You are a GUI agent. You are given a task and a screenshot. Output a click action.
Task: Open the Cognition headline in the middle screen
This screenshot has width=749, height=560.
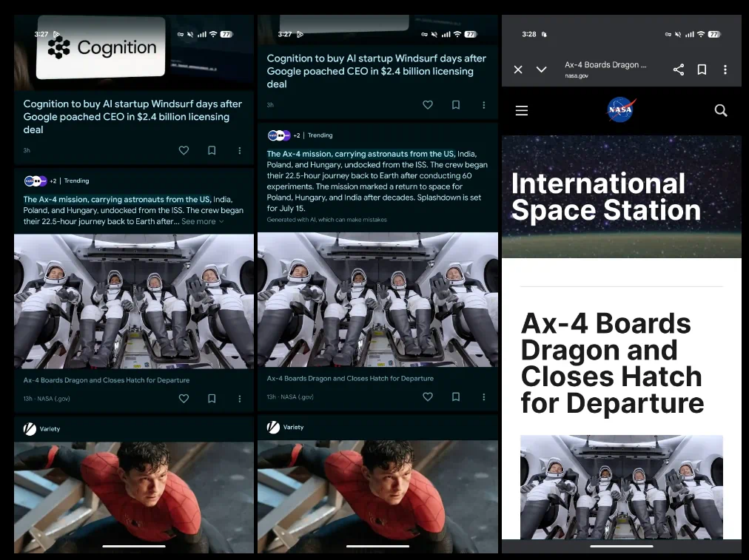tap(377, 71)
